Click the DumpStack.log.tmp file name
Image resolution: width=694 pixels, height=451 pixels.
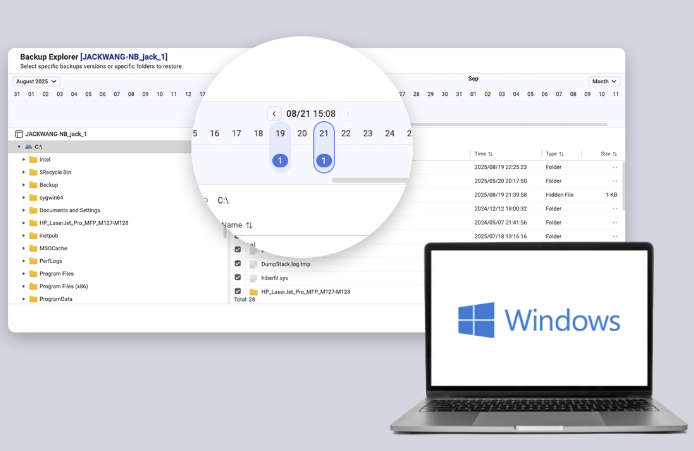285,264
